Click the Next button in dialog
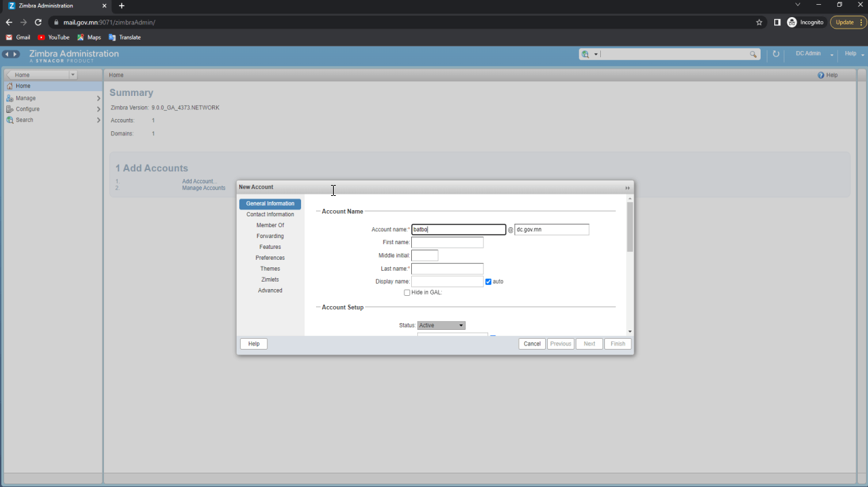This screenshot has height=487, width=868. pos(589,344)
